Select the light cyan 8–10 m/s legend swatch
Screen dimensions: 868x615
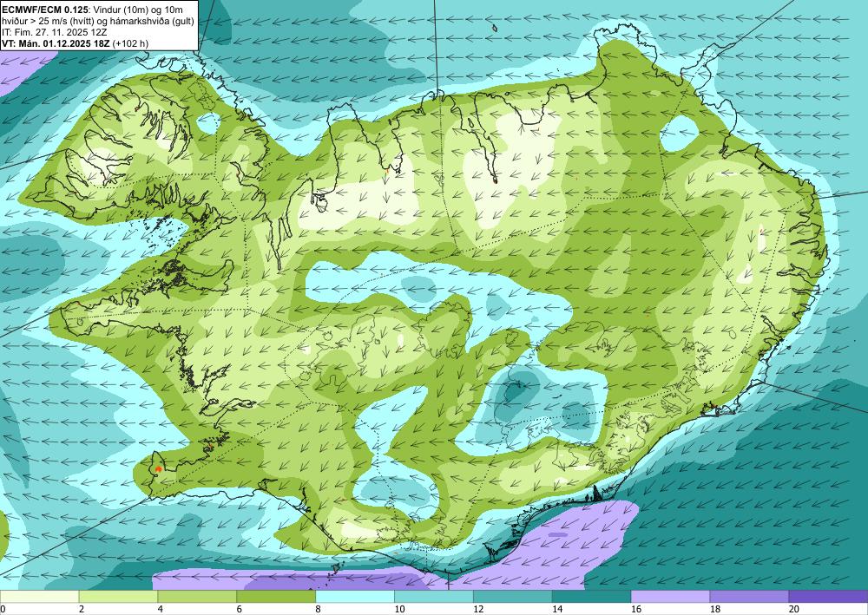point(355,597)
